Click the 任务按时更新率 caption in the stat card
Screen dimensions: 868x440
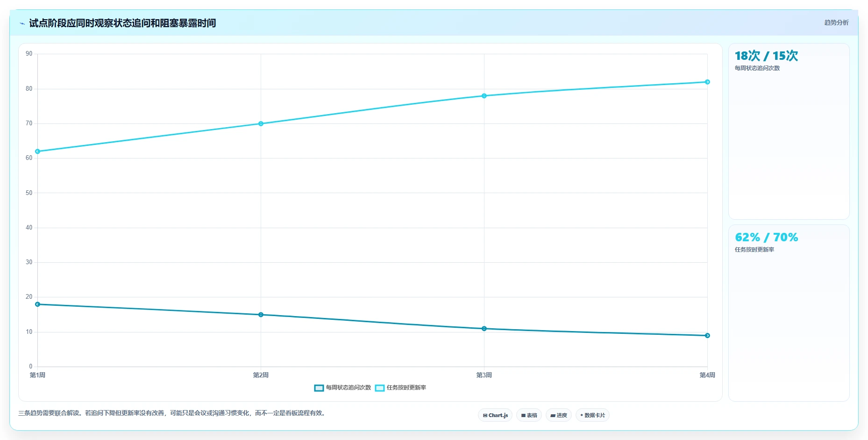[x=754, y=250]
